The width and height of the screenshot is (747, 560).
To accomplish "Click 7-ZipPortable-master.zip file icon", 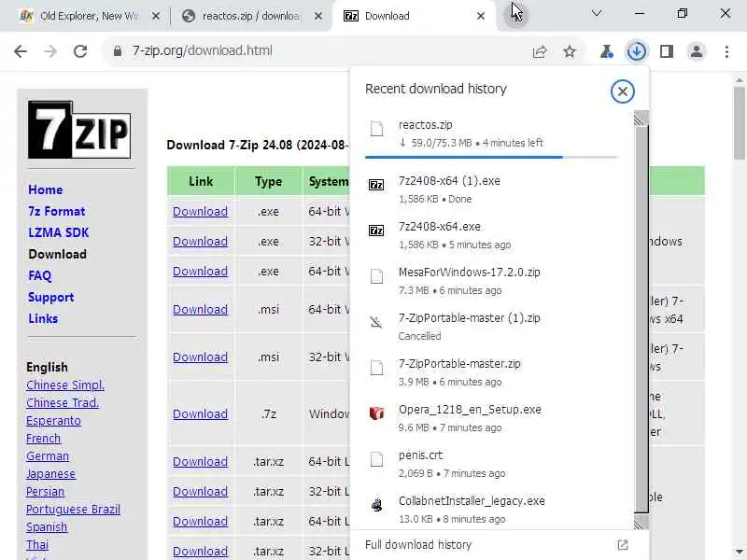I will [x=376, y=367].
